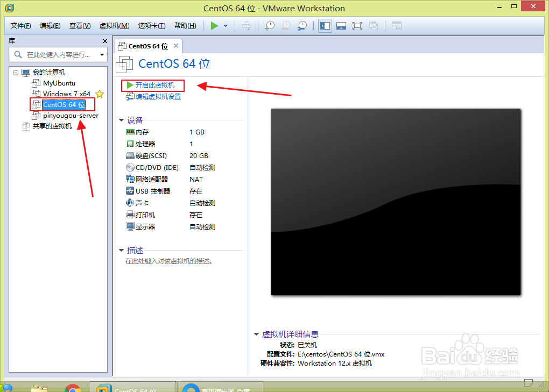Enter full screen mode via toolbar icon

click(x=357, y=25)
